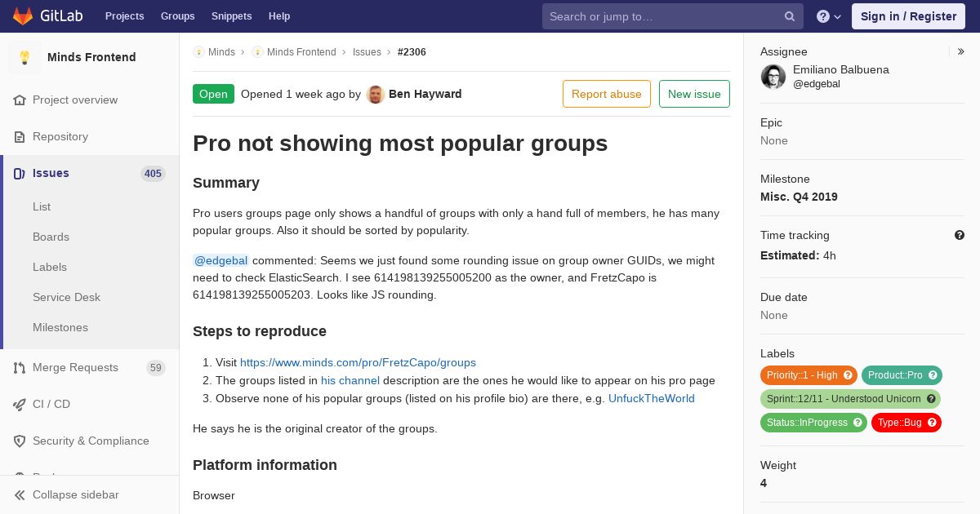Viewport: 980px width, 514px height.
Task: Select Issues in the sidebar
Action: tap(90, 173)
